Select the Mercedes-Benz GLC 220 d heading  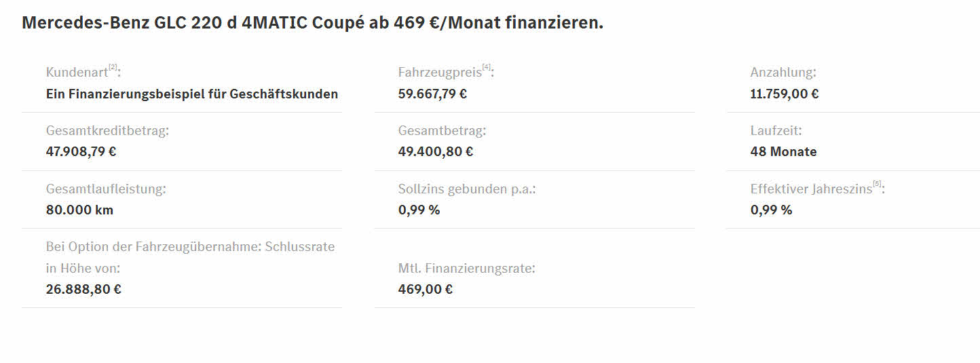click(x=313, y=22)
